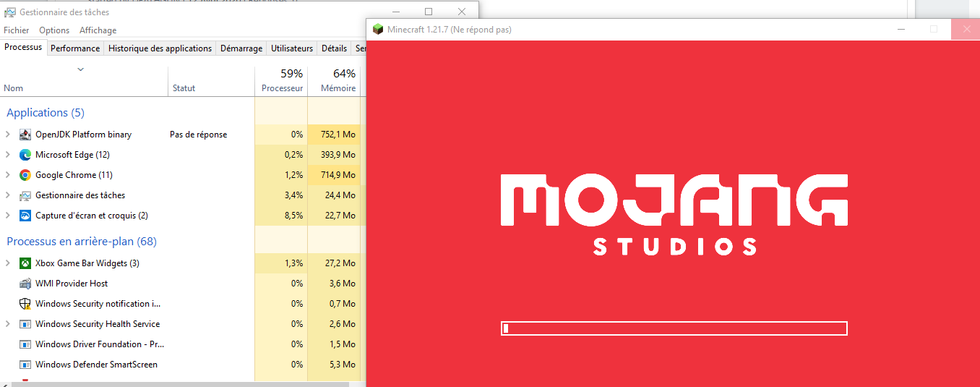Click the Google Chrome process icon

(x=25, y=175)
